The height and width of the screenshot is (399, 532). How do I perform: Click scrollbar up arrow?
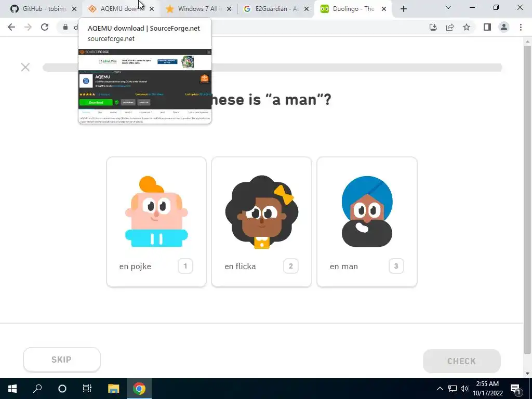coord(527,42)
